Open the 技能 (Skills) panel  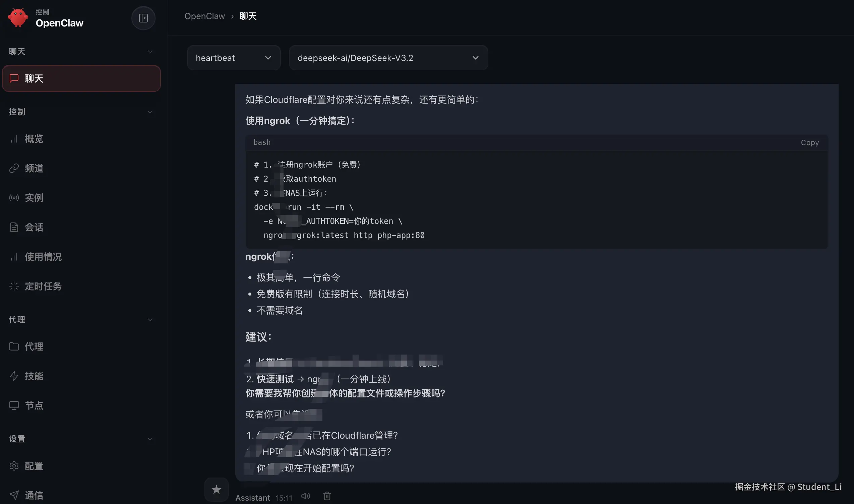(x=33, y=376)
